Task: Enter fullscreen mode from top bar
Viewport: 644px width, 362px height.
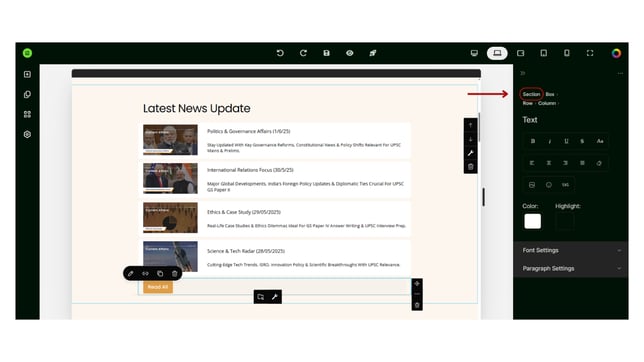Action: point(590,53)
